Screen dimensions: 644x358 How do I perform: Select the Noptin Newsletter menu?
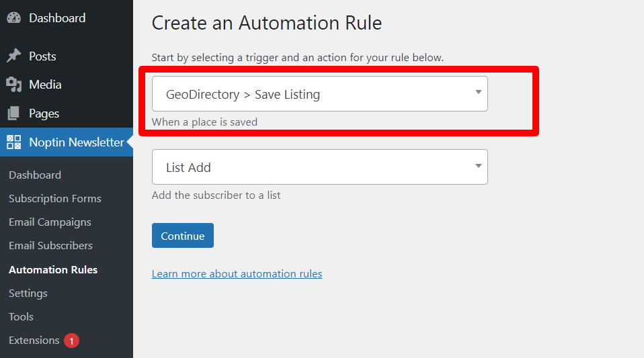point(67,142)
